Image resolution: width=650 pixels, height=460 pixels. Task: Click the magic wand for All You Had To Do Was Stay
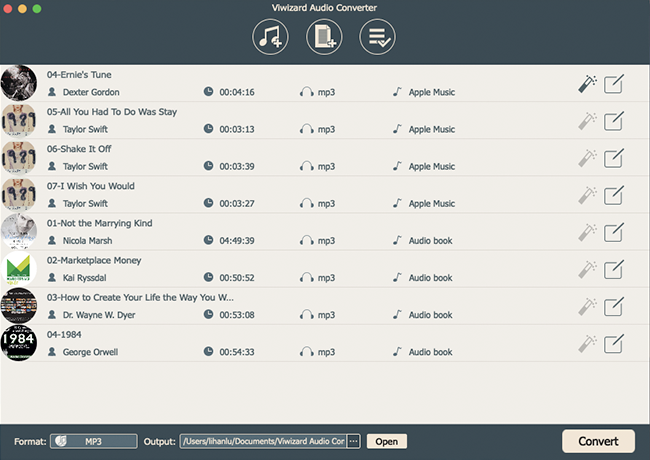(x=587, y=121)
